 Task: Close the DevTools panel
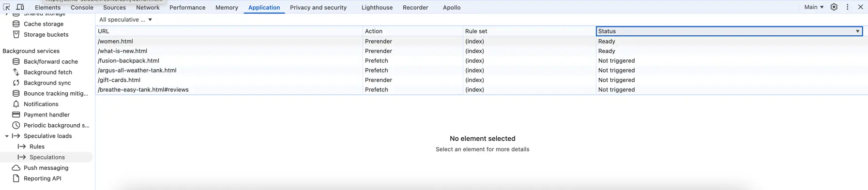pos(860,7)
